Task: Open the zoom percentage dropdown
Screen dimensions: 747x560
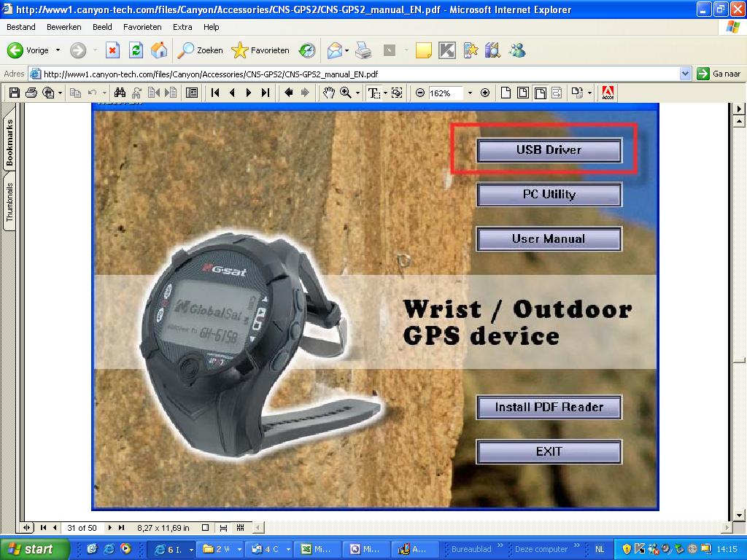Action: (470, 93)
